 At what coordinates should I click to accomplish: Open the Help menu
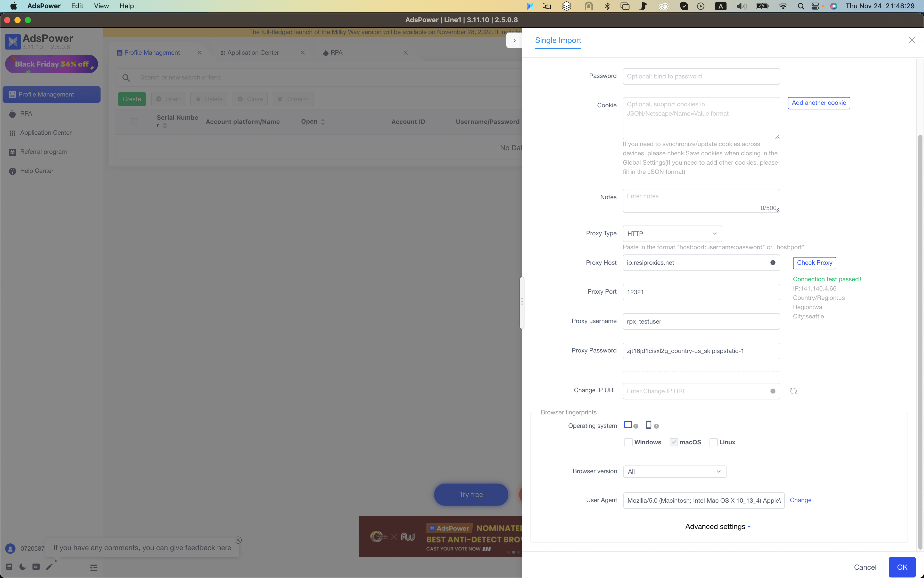(126, 6)
